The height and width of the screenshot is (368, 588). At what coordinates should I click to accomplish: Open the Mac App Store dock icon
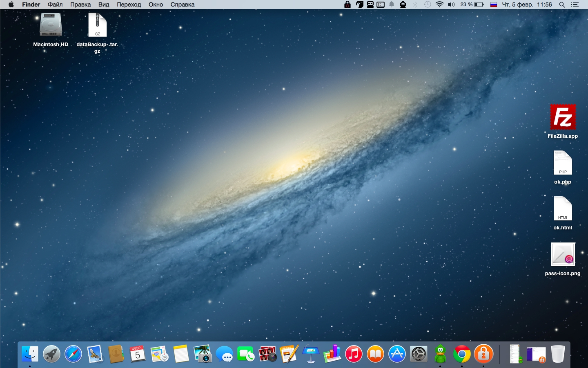(x=397, y=354)
